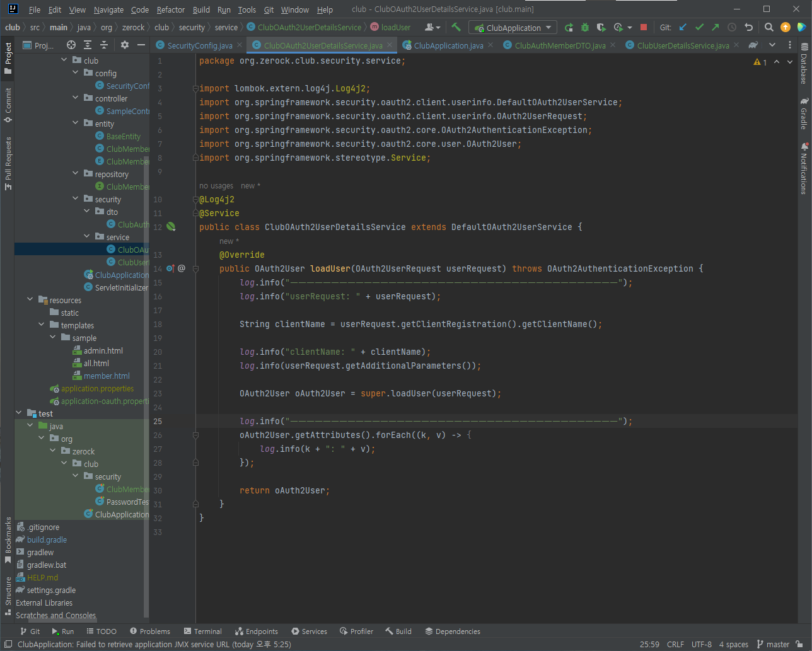The image size is (812, 651).
Task: Open Git show history clock icon
Action: (732, 27)
